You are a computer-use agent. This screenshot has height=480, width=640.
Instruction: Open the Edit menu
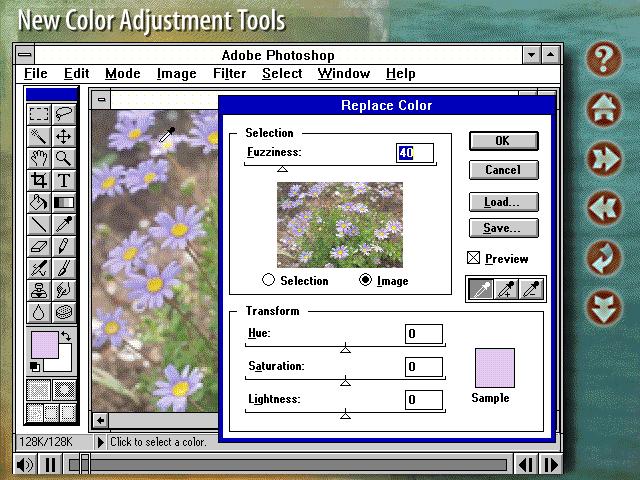(76, 73)
